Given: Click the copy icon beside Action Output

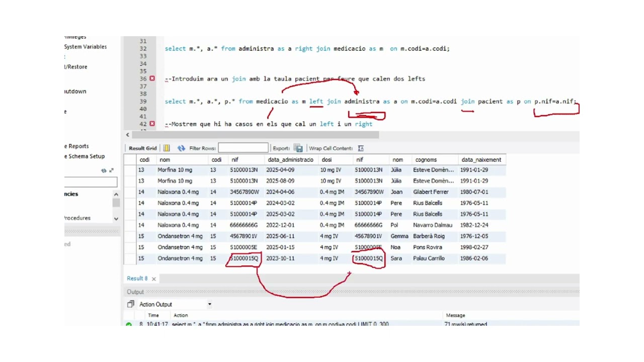Looking at the screenshot, I should click(131, 304).
